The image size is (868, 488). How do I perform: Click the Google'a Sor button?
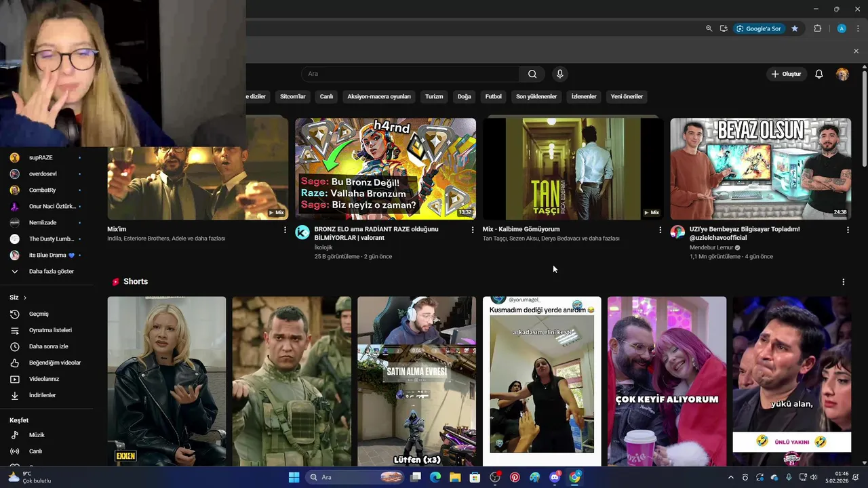(x=759, y=28)
